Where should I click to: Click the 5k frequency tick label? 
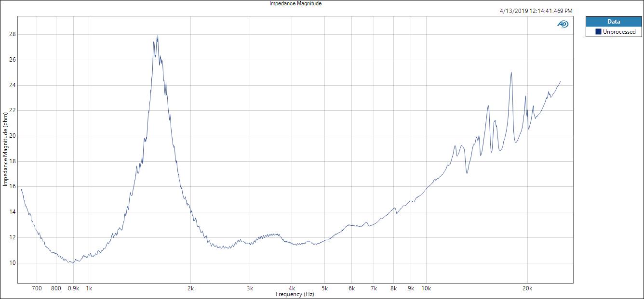324,288
